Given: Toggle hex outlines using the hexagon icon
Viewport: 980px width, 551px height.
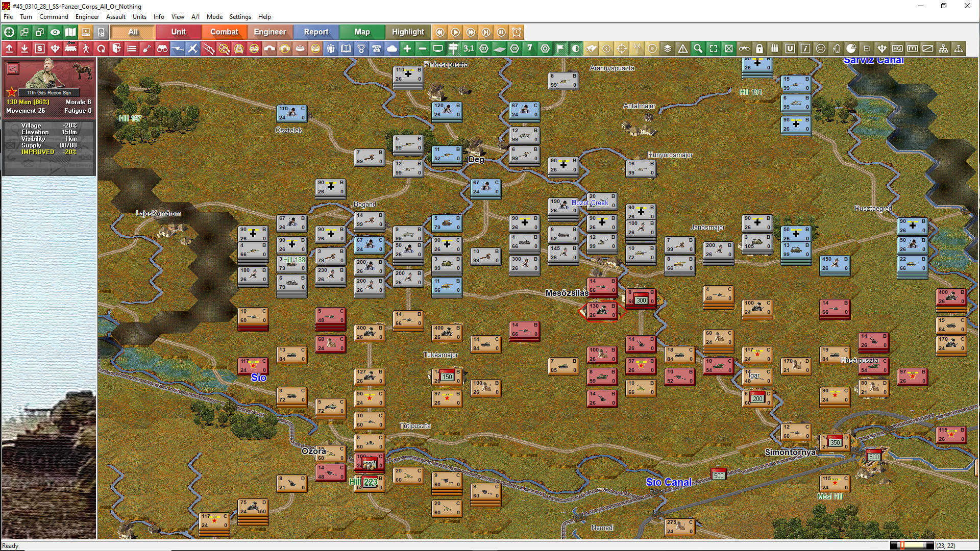Looking at the screenshot, I should click(x=545, y=48).
